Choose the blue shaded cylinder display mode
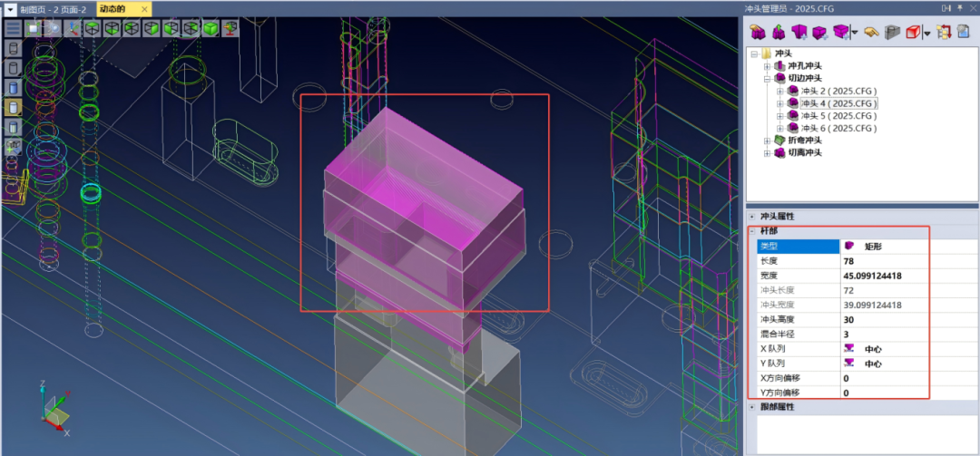This screenshot has height=456, width=980. 13,87
